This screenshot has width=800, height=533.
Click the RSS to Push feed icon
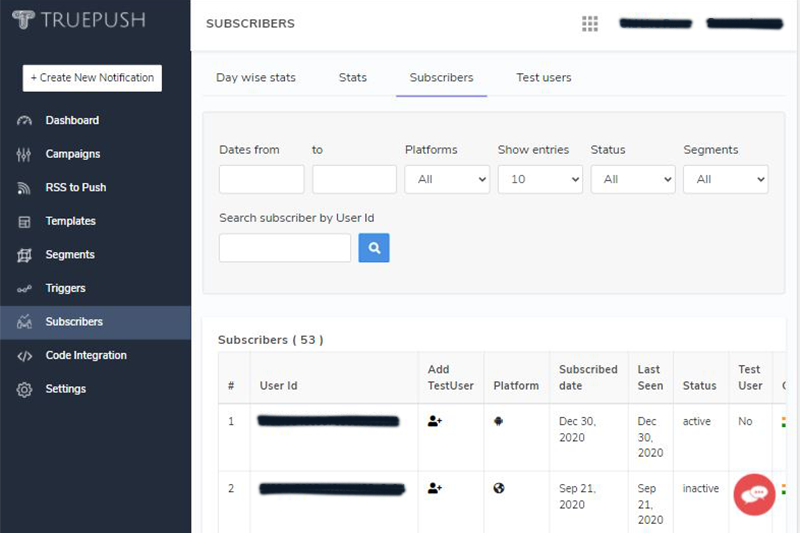click(24, 188)
